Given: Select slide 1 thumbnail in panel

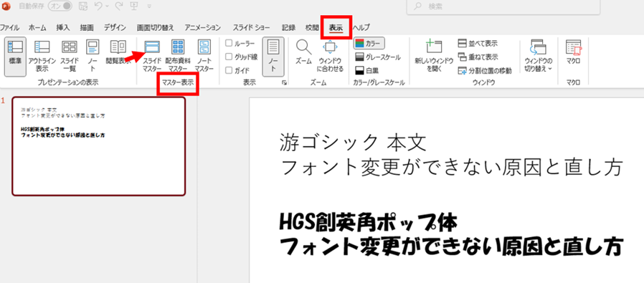Looking at the screenshot, I should (98, 146).
